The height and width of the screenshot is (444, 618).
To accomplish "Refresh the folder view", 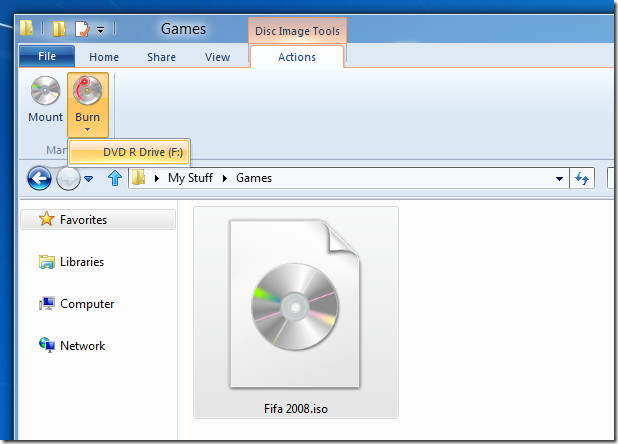I will click(x=582, y=178).
